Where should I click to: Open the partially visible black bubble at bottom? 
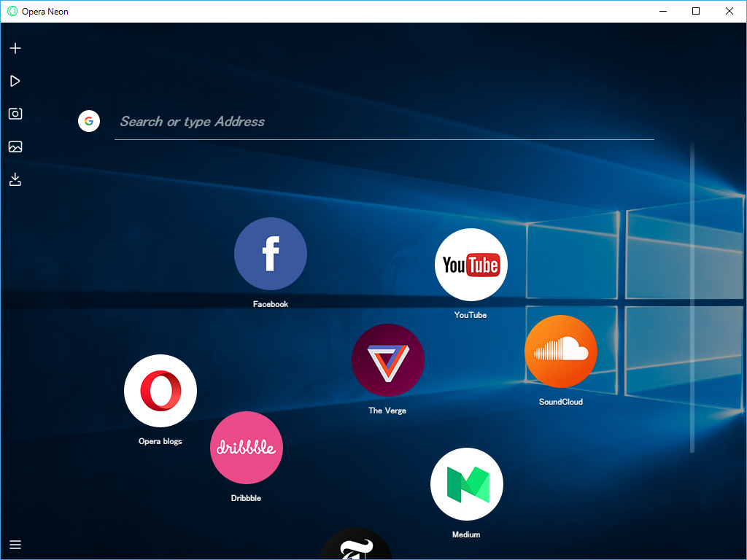coord(356,545)
